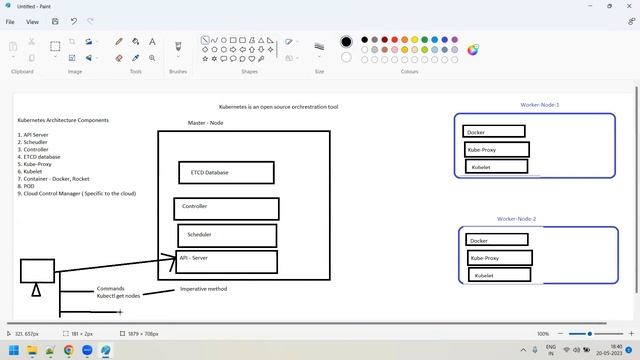
Task: Click the horizontal canvas scrollbar
Action: coord(307,323)
